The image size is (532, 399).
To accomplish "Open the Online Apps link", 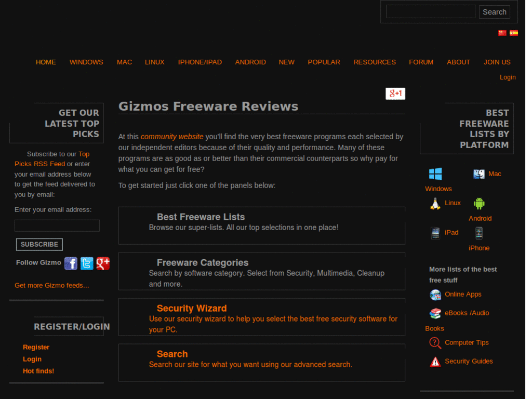I will [x=463, y=294].
